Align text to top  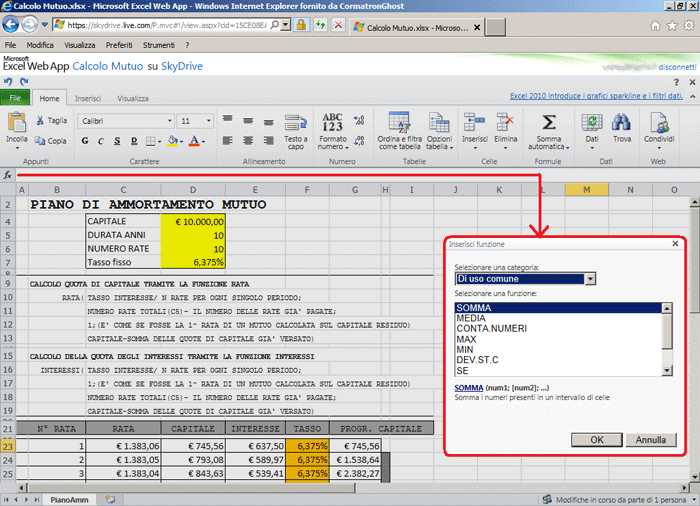[x=228, y=119]
